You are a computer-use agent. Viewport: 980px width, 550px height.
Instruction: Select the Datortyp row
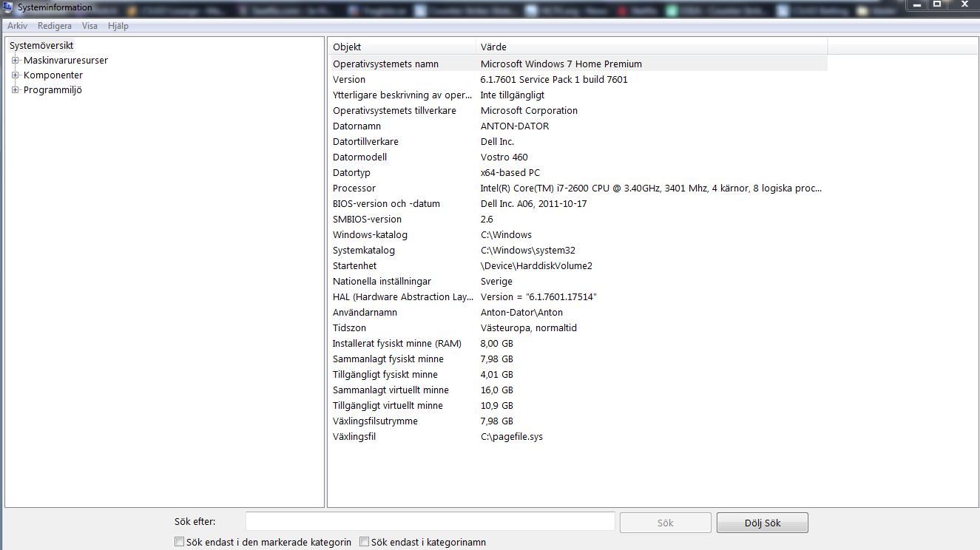[x=578, y=173]
